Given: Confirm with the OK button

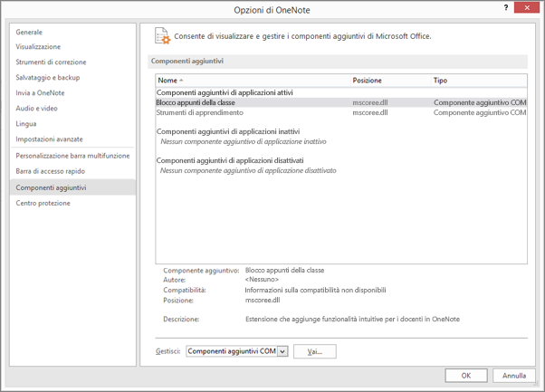Looking at the screenshot, I should click(x=466, y=376).
